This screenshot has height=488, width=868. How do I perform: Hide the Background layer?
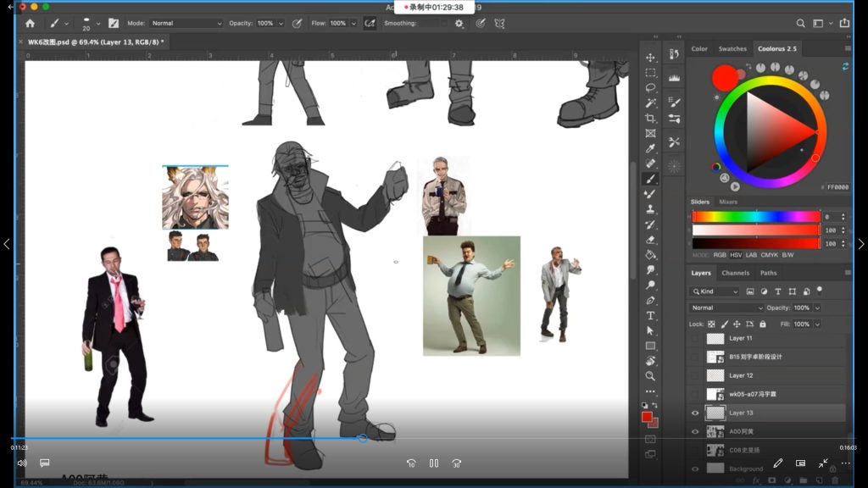[x=695, y=469]
